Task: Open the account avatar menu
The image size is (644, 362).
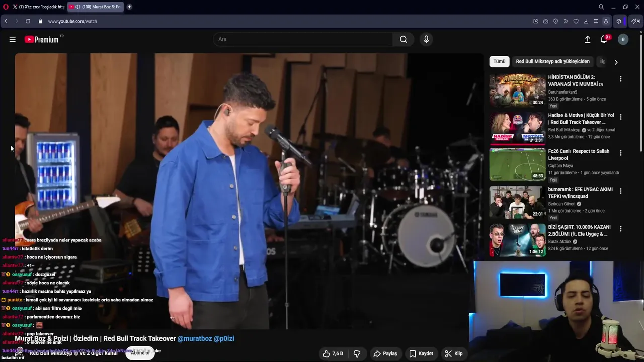Action: (x=623, y=39)
